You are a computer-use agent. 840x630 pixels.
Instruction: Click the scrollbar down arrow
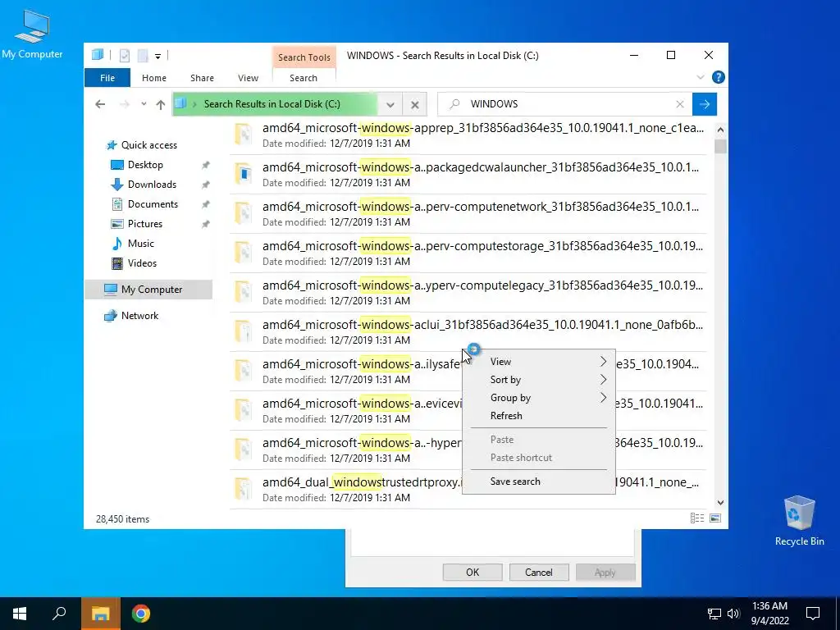[x=720, y=503]
